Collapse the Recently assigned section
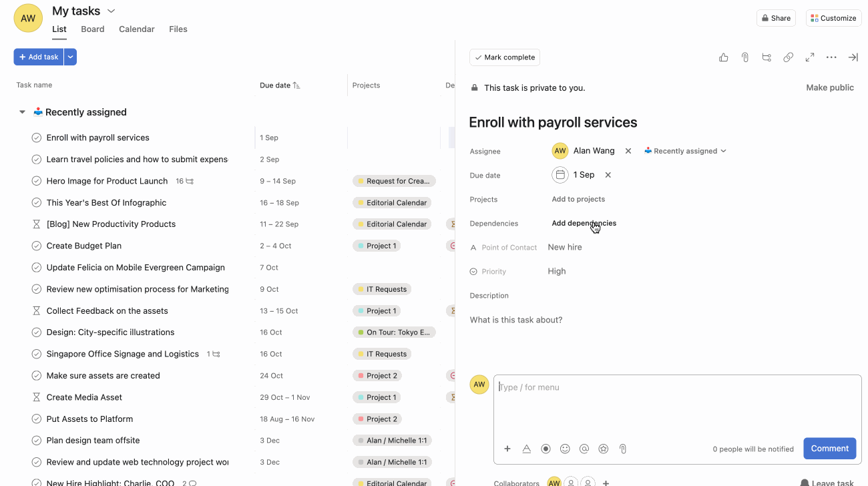This screenshot has height=486, width=868. point(22,112)
